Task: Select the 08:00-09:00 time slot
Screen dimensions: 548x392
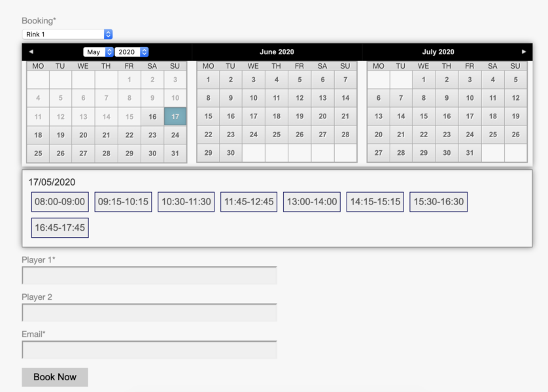Action: (x=60, y=202)
